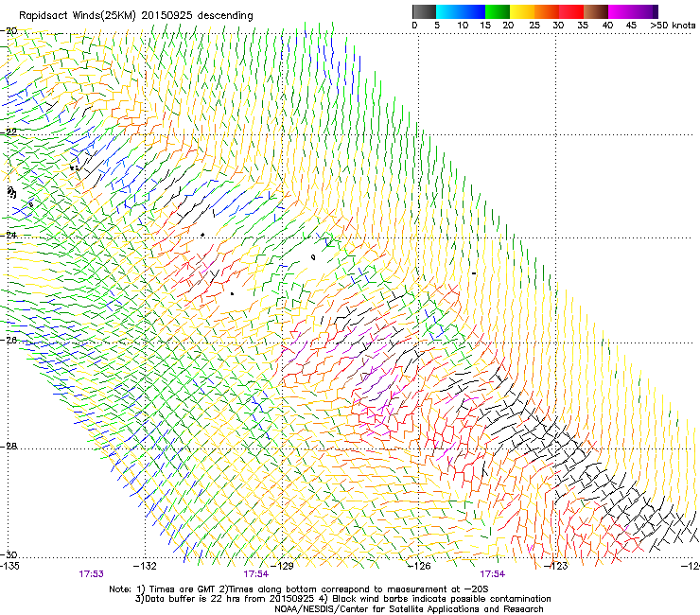Click the purple "17:53" time label
The width and height of the screenshot is (700, 615).
click(x=92, y=574)
